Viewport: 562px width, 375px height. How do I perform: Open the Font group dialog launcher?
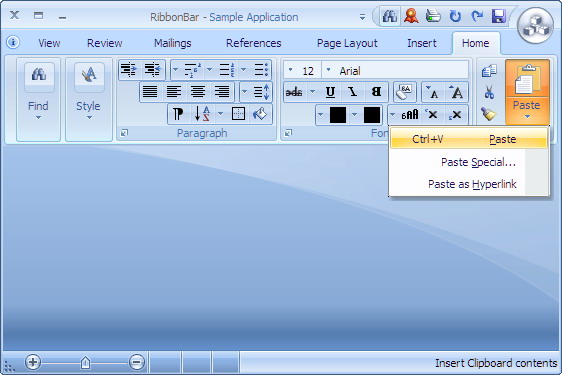288,133
